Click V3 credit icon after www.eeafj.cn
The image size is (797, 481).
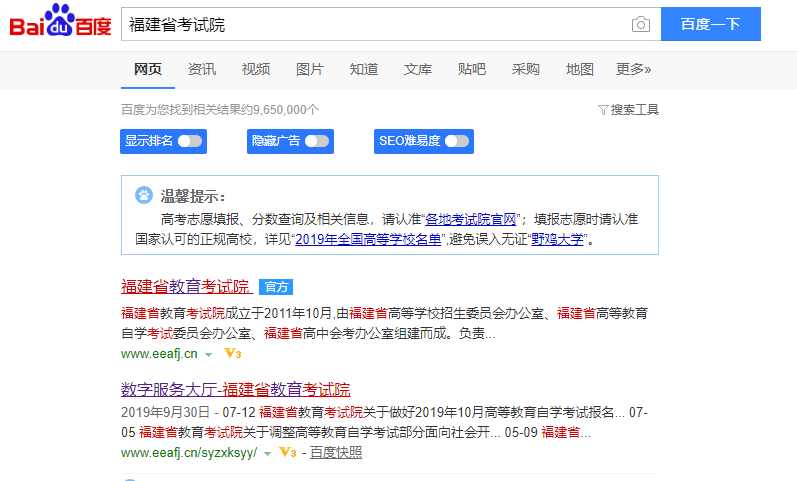(x=233, y=354)
